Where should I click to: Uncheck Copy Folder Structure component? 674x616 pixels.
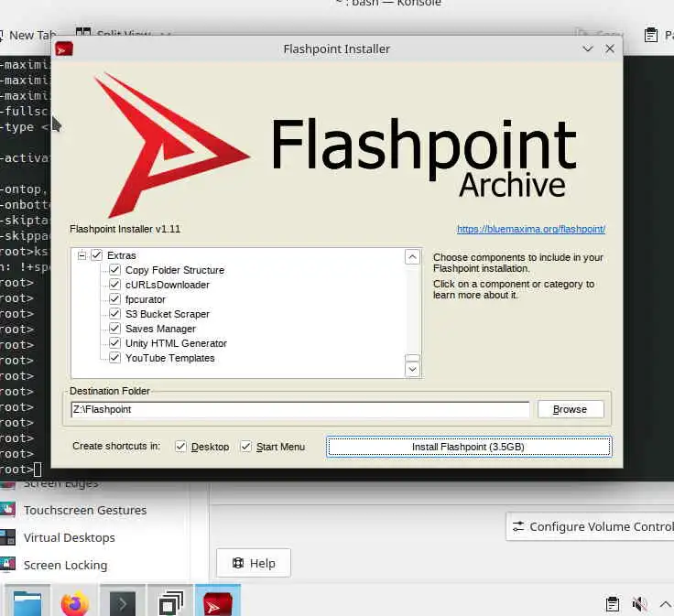114,270
